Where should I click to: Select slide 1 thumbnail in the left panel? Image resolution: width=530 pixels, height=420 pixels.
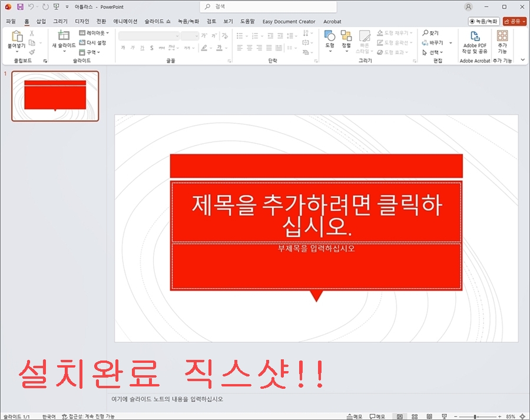pos(55,96)
